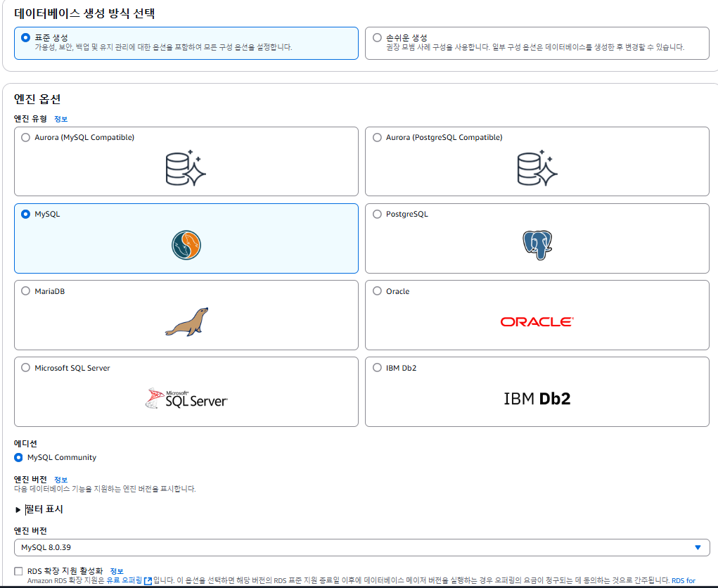Select the 손쉬운 생성 radio option
The image size is (718, 588).
[377, 37]
